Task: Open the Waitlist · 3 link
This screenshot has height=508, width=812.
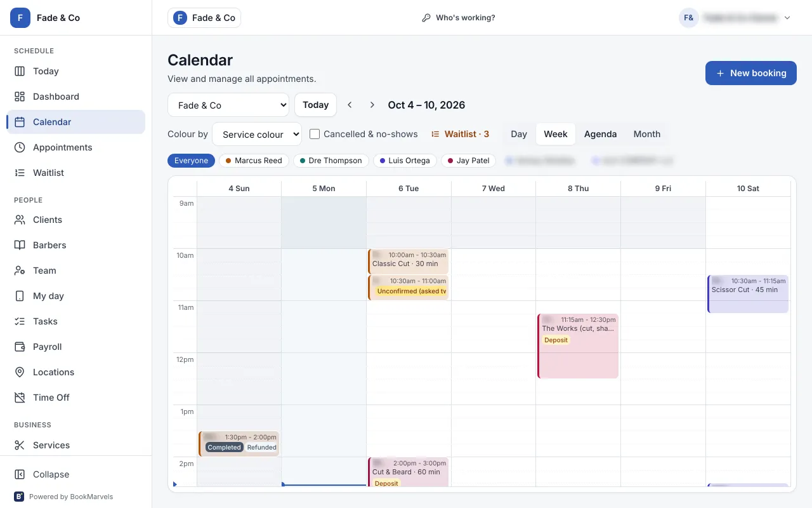Action: click(x=460, y=134)
